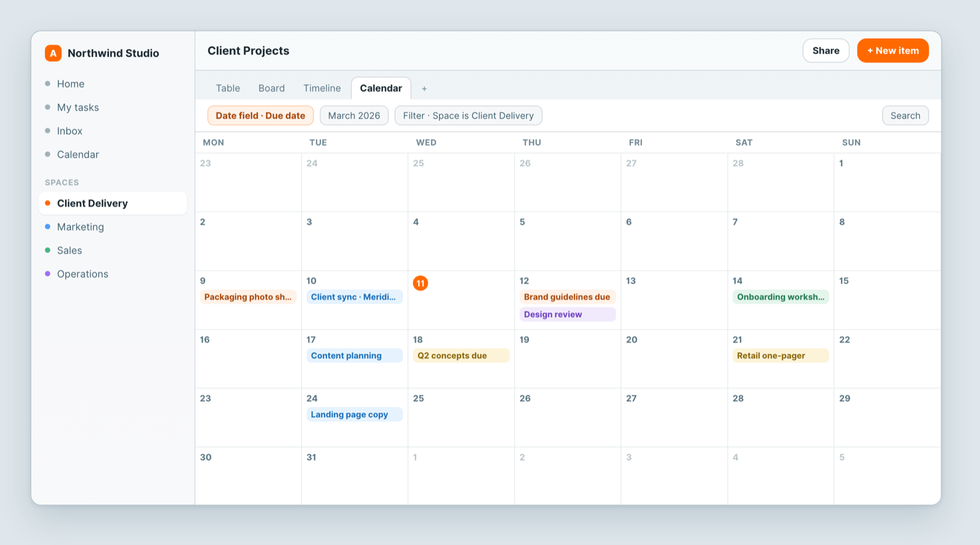Image resolution: width=980 pixels, height=545 pixels.
Task: Click the day number 31
Action: point(311,457)
